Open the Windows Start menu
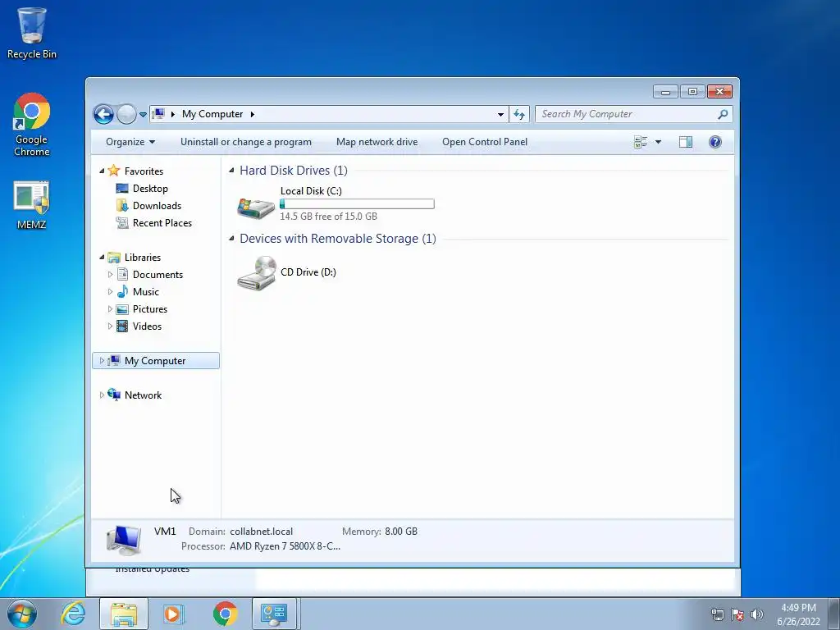The height and width of the screenshot is (630, 840). click(x=22, y=614)
